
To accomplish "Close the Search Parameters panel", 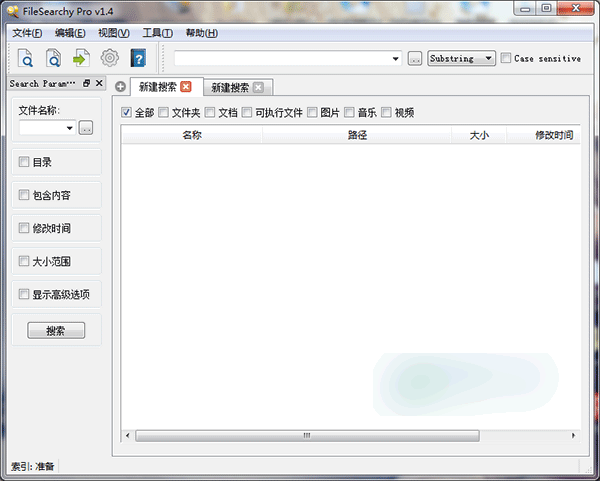I will [x=98, y=83].
